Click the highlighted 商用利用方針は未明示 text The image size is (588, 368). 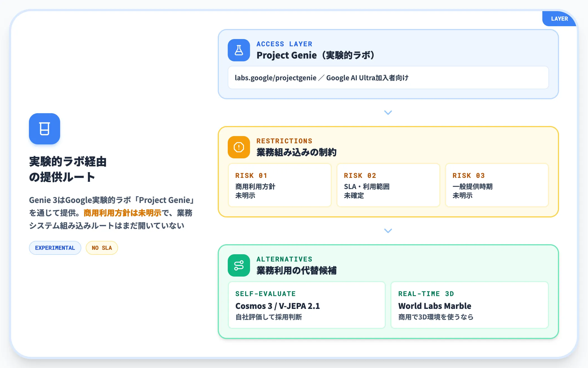(x=122, y=213)
